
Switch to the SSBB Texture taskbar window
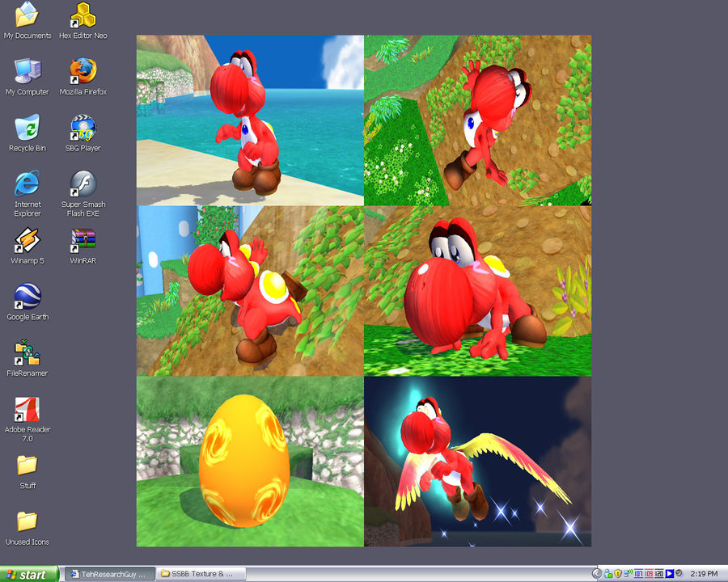(202, 572)
